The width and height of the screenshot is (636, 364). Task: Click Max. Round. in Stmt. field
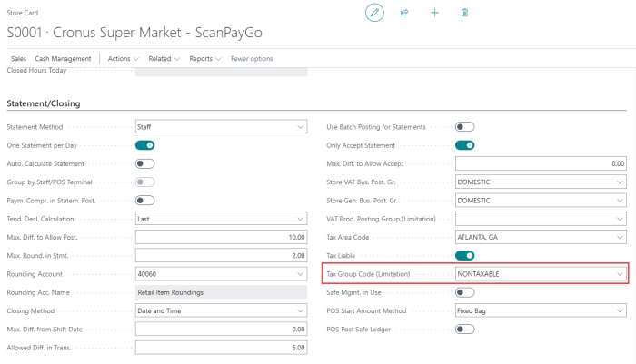221,255
